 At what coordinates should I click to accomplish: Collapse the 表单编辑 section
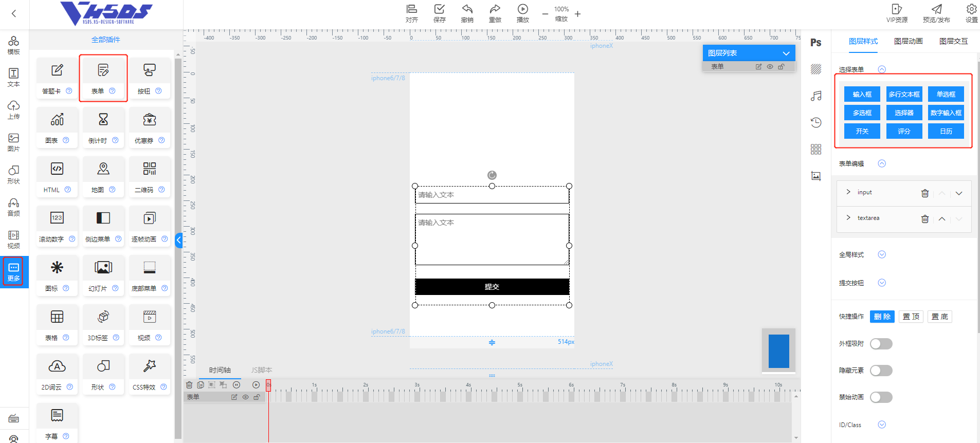tap(882, 163)
